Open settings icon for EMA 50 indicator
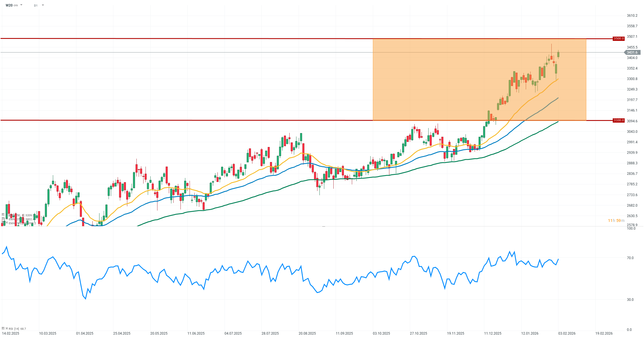Image resolution: width=644 pixels, height=338 pixels. pyautogui.click(x=3, y=215)
